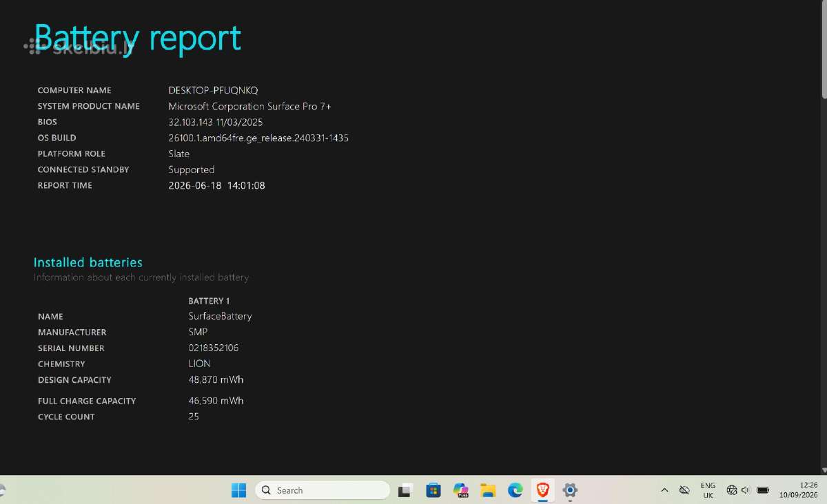Click the chemistry value LION
The width and height of the screenshot is (827, 504).
pyautogui.click(x=199, y=364)
